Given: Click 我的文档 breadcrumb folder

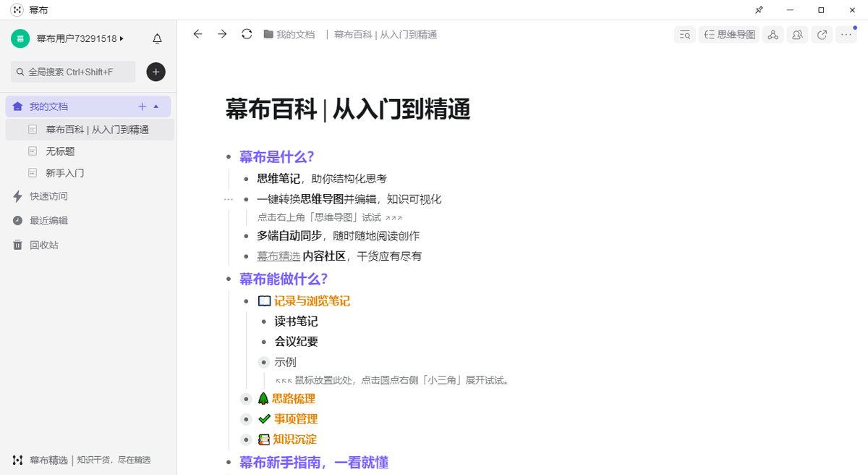Looking at the screenshot, I should click(289, 35).
